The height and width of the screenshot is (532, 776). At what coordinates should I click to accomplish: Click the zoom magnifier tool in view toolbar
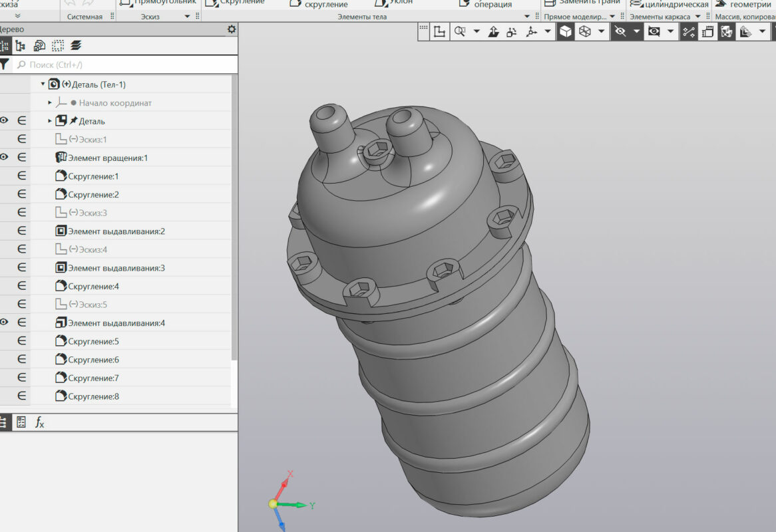pos(460,31)
